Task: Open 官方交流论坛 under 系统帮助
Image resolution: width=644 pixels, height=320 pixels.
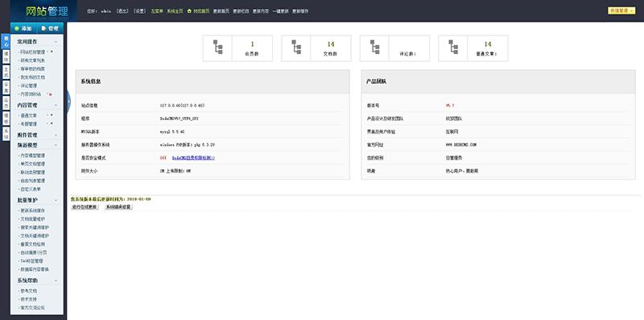Action: click(33, 308)
